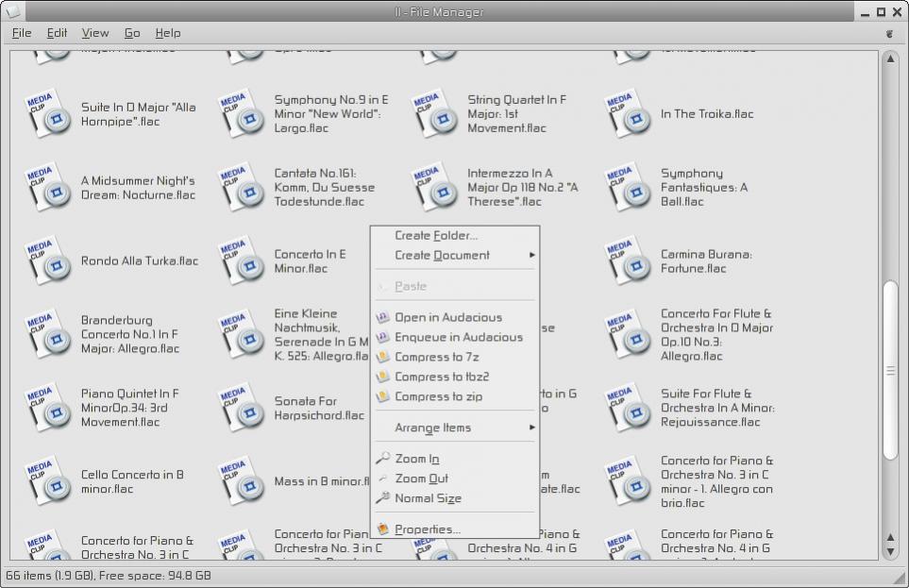Screen dimensions: 909x588
Task: Choose Enqueue in Audacious
Action: click(x=458, y=337)
